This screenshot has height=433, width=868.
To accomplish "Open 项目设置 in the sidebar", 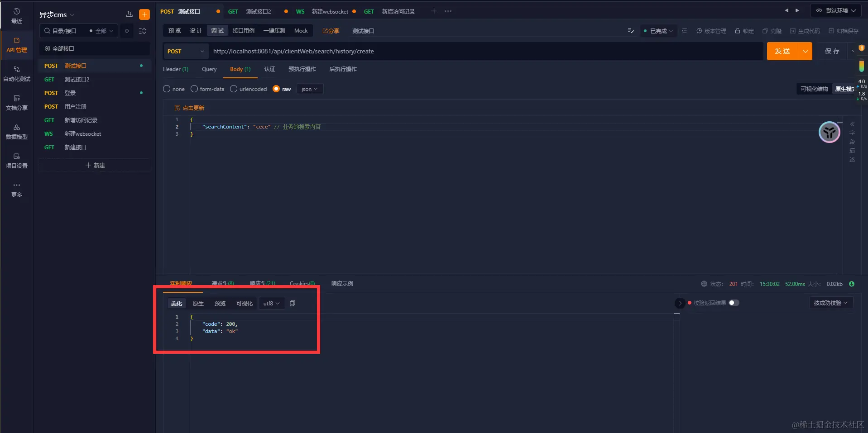I will 17,161.
